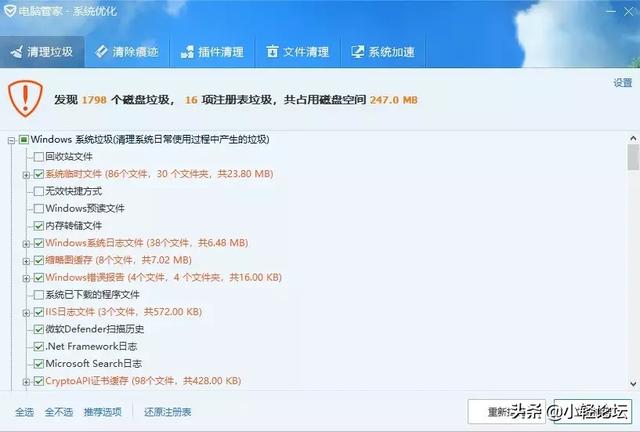Click the trash bin icon on 文件清理 tab
This screenshot has width=640, height=432.
[x=272, y=51]
